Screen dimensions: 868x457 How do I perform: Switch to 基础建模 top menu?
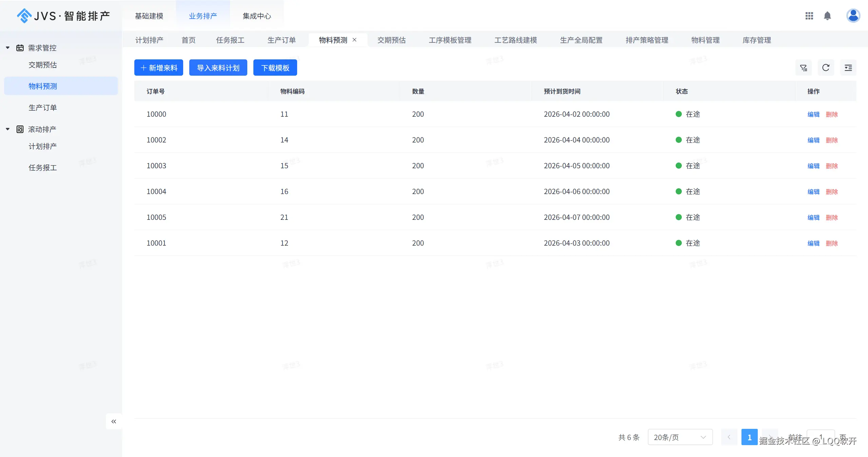coord(149,16)
